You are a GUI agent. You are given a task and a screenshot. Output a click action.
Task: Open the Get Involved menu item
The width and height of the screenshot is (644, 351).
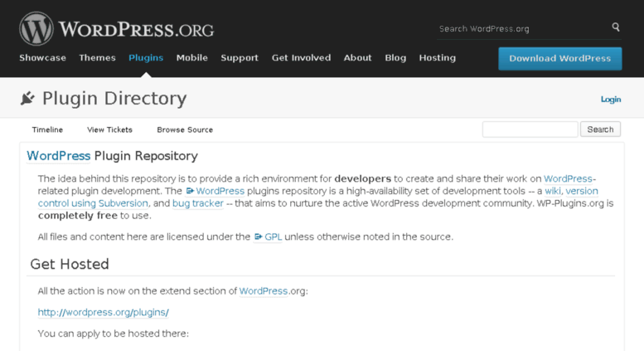301,58
